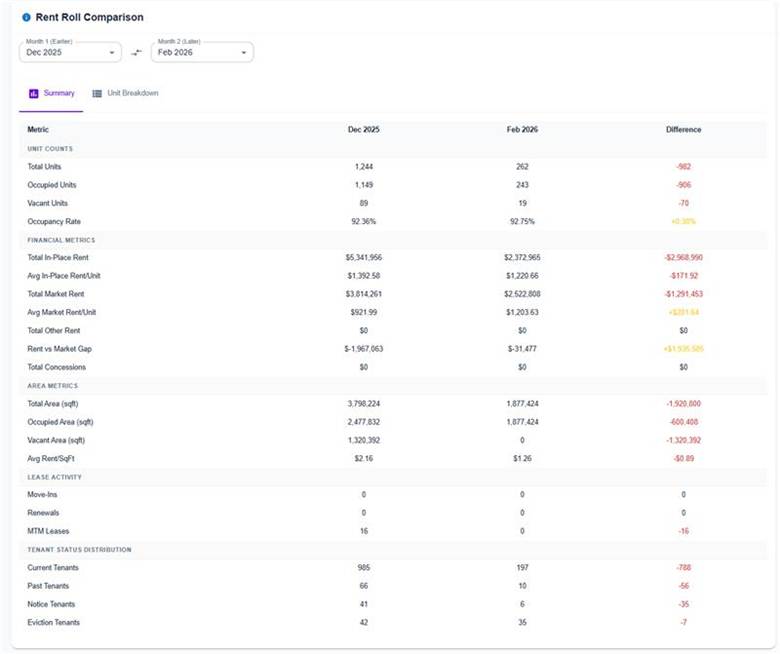Screen dimensions: 780x654
Task: Click the Dec 2025 column header
Action: (363, 130)
